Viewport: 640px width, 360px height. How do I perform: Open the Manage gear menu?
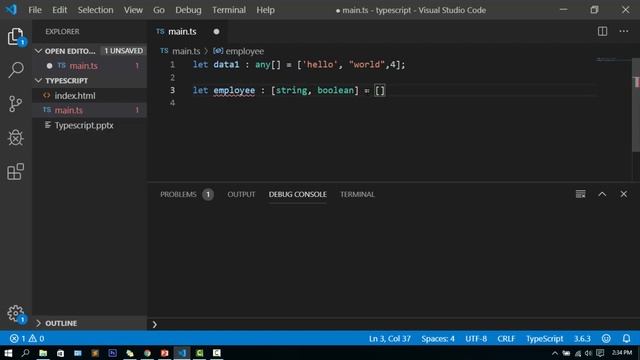(16, 313)
